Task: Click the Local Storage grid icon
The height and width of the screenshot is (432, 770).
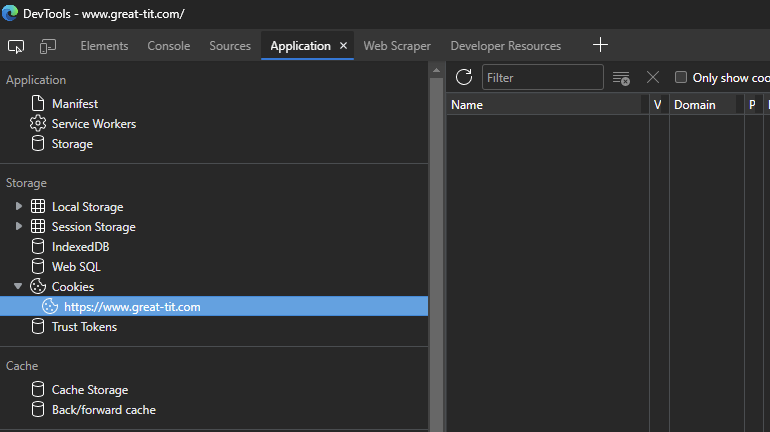Action: click(38, 206)
